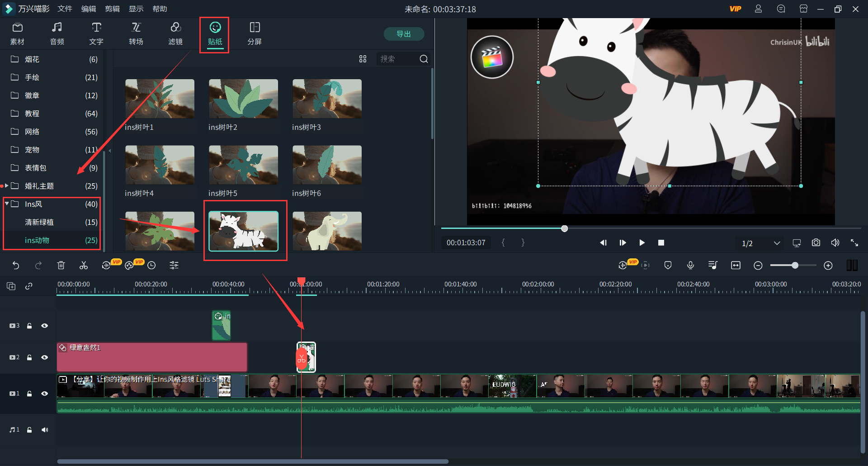Click the 导出 export button
This screenshot has height=466, width=868.
click(404, 34)
